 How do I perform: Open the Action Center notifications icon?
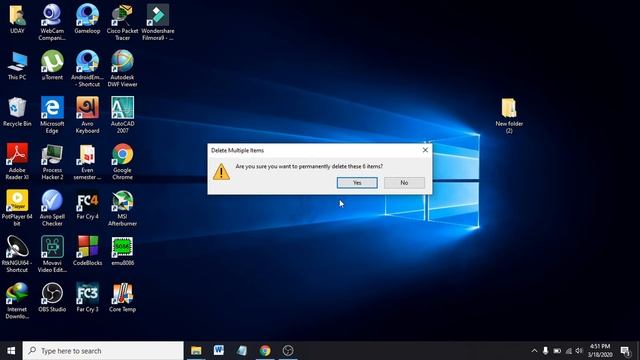click(x=625, y=351)
